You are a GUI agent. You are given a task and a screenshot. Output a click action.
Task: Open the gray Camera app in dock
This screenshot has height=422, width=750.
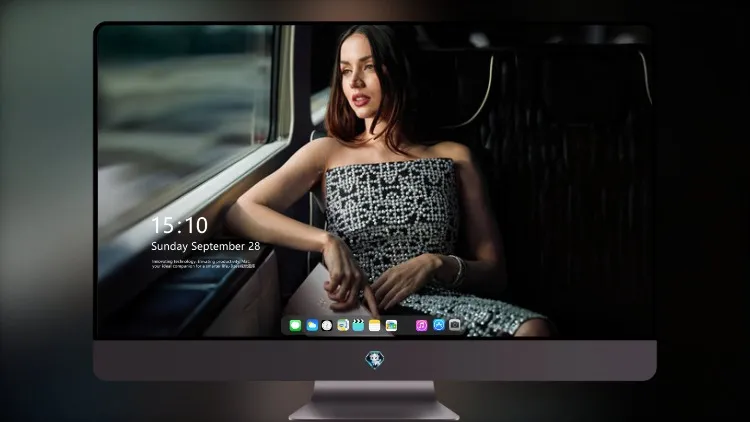454,325
